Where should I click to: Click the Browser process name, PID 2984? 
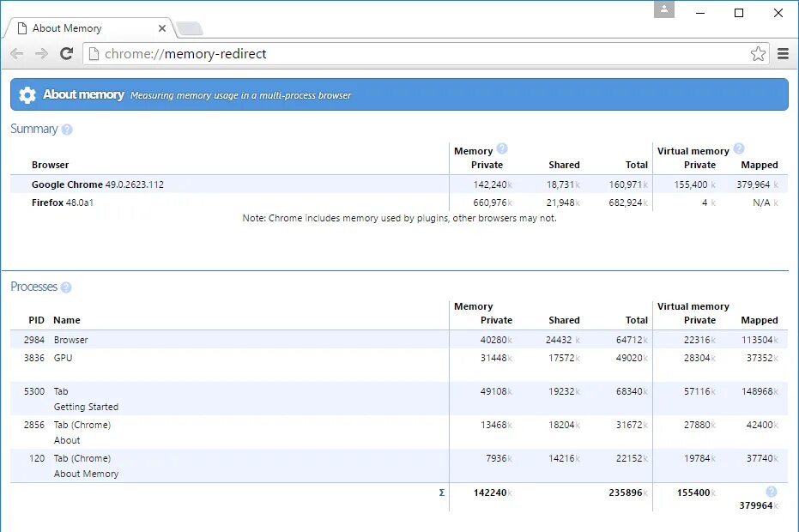71,340
